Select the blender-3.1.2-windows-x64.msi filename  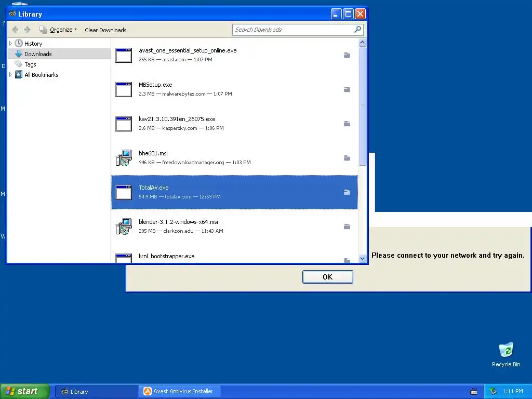coord(178,222)
